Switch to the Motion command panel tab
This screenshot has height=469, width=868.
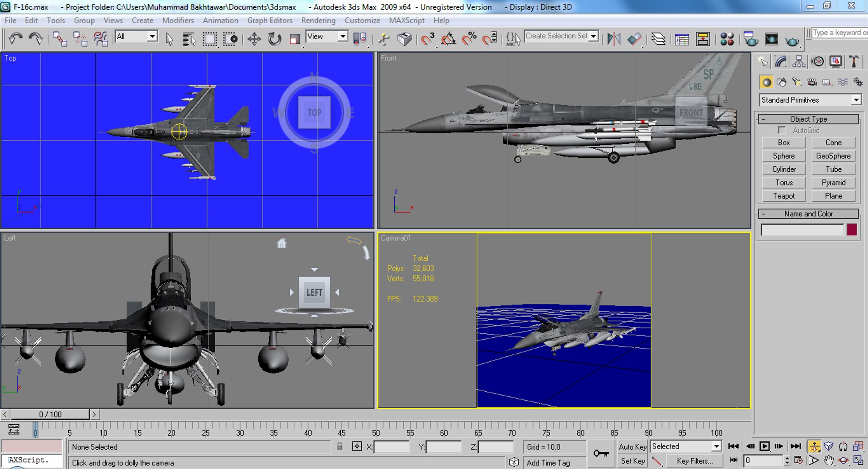click(817, 62)
